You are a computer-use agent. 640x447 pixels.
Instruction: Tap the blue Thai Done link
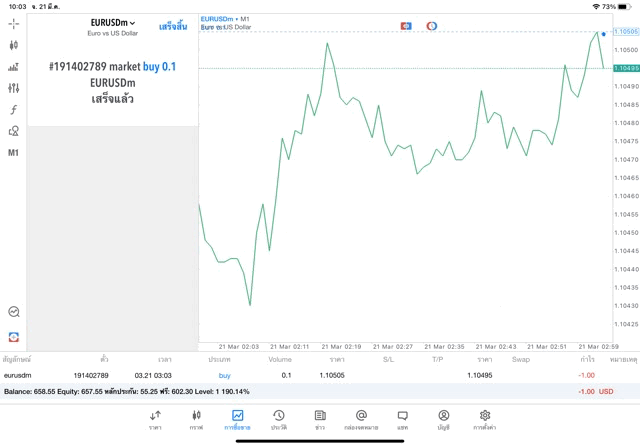point(173,27)
